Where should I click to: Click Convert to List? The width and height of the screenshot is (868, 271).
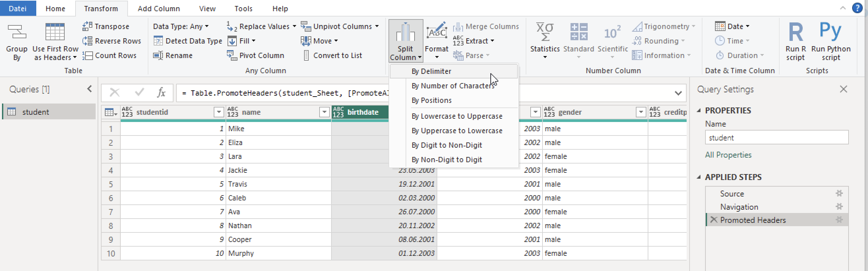[333, 55]
